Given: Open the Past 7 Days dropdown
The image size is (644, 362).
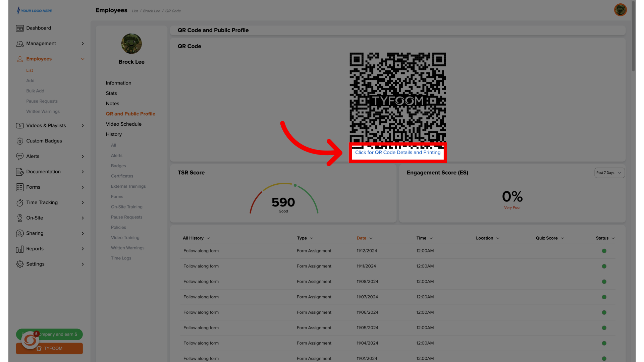Looking at the screenshot, I should tap(609, 173).
